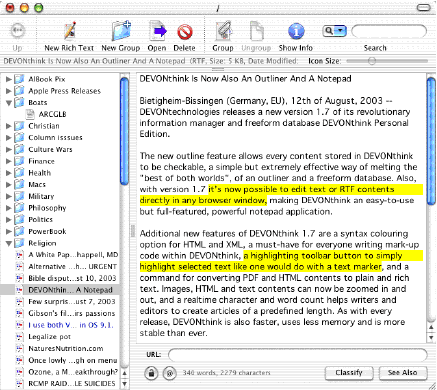This screenshot has width=437, height=390.
Task: Select 'DEVONthin... A Notepad' item
Action: (x=70, y=290)
